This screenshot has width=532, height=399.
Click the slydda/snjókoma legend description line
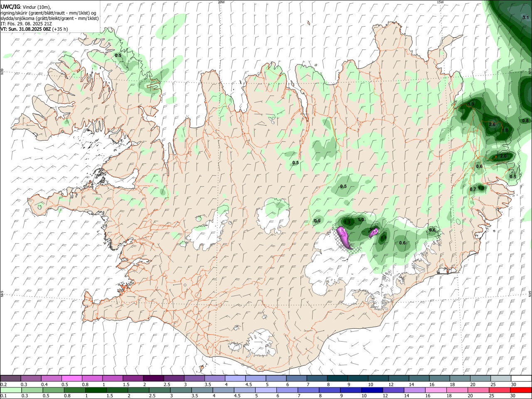[x=49, y=18]
